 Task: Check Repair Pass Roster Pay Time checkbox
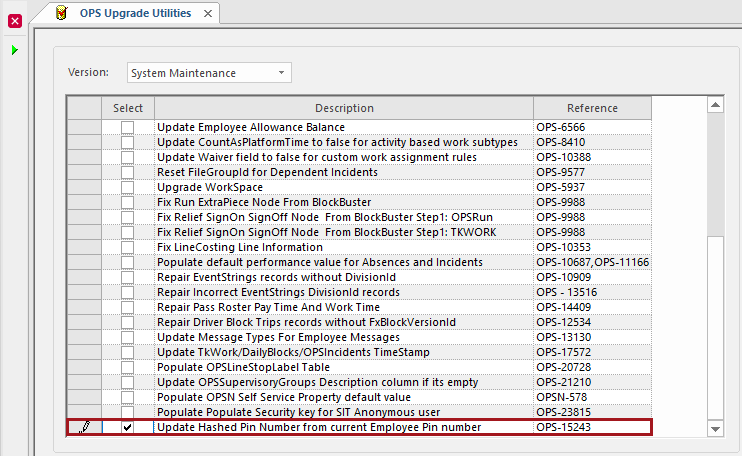127,307
